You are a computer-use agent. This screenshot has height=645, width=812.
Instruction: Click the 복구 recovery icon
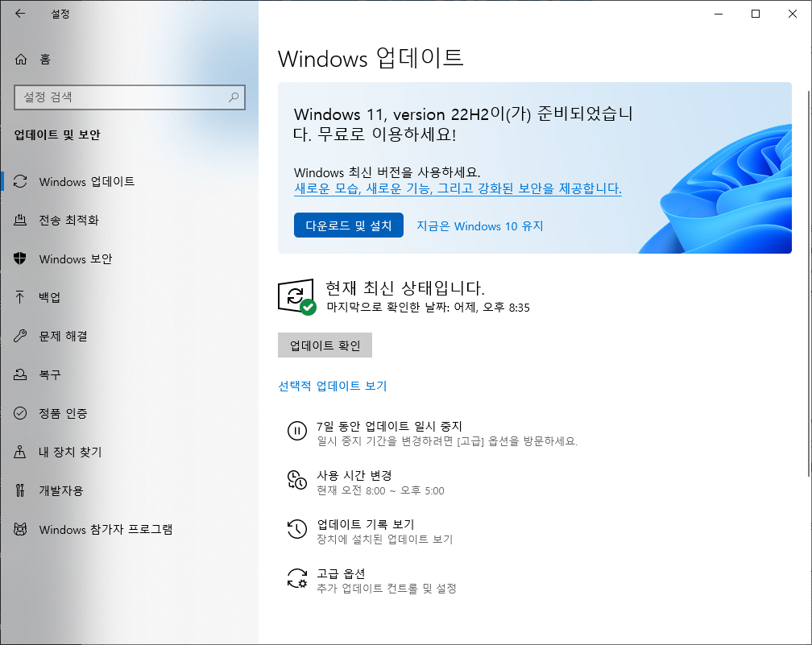[x=20, y=374]
